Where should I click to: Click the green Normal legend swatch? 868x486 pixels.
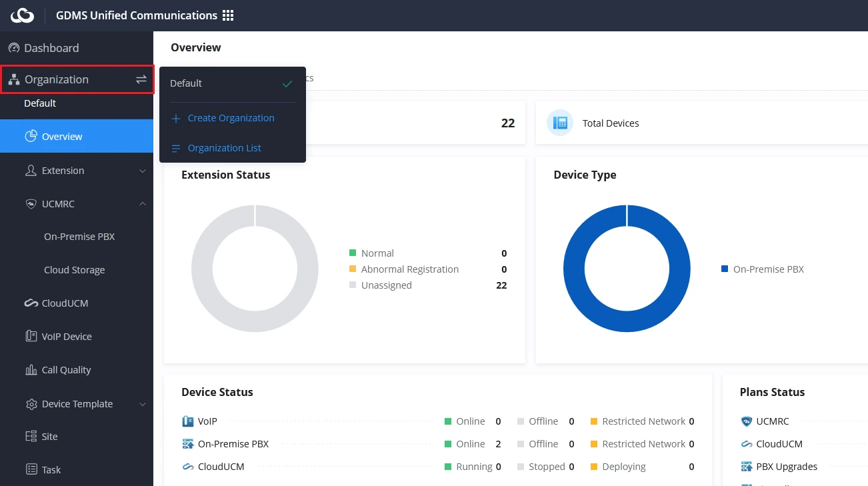coord(353,253)
